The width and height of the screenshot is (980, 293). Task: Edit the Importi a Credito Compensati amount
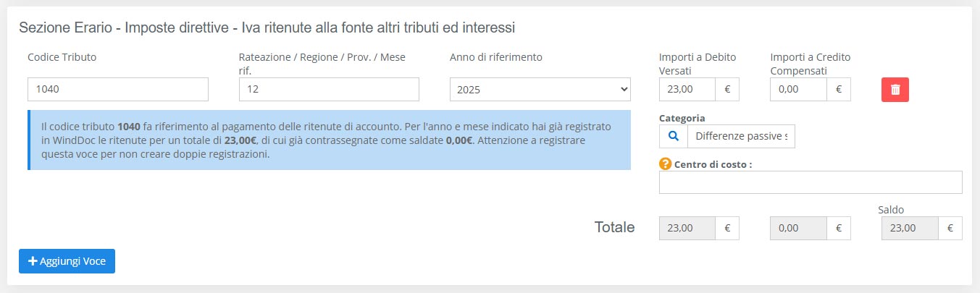[798, 90]
